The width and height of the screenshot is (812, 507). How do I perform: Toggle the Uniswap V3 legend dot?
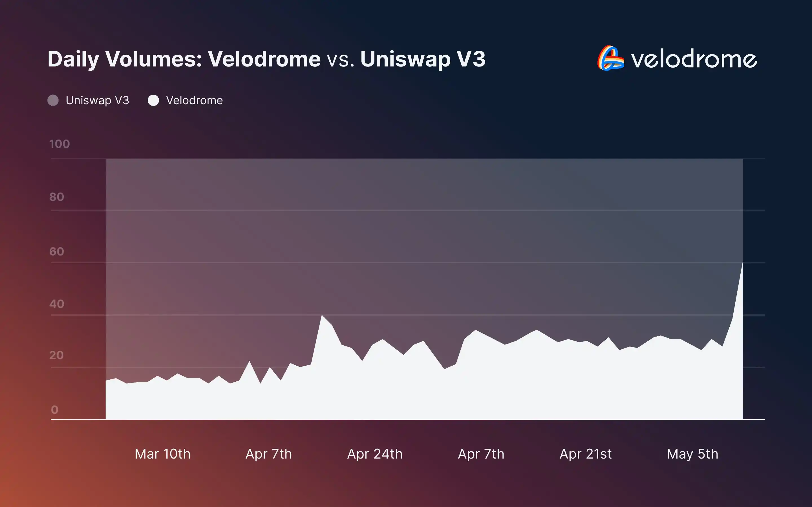point(53,100)
